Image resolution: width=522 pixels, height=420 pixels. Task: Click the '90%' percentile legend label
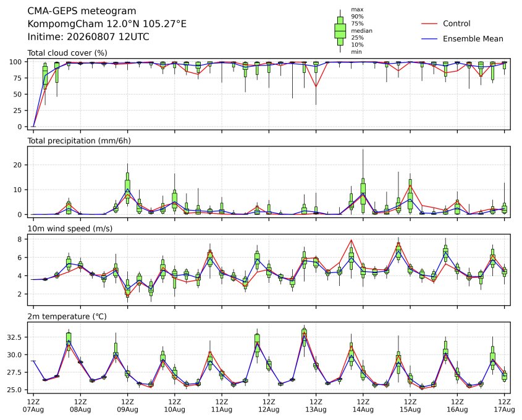coord(357,16)
